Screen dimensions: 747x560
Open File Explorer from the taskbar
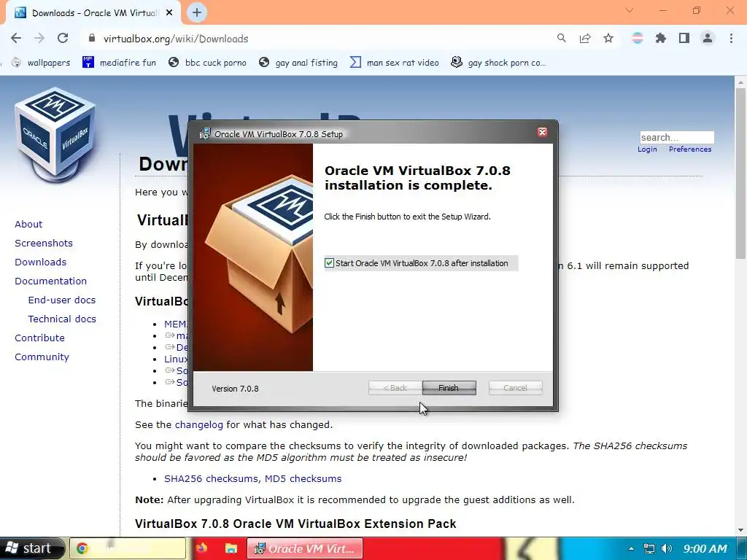coord(231,548)
